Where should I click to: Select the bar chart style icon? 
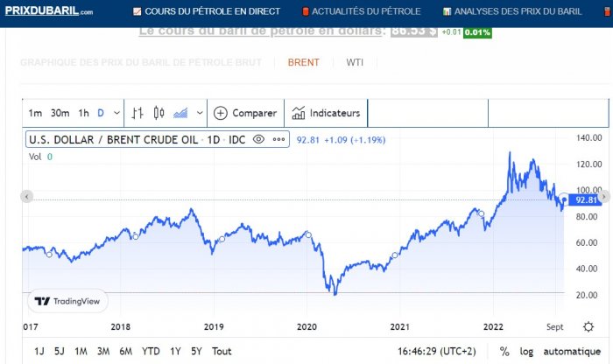pos(137,113)
